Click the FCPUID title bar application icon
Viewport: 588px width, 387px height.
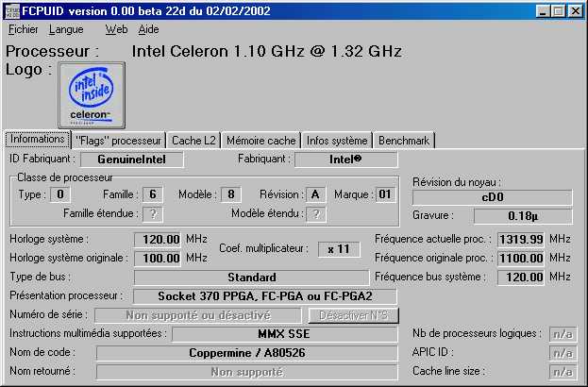(12, 11)
